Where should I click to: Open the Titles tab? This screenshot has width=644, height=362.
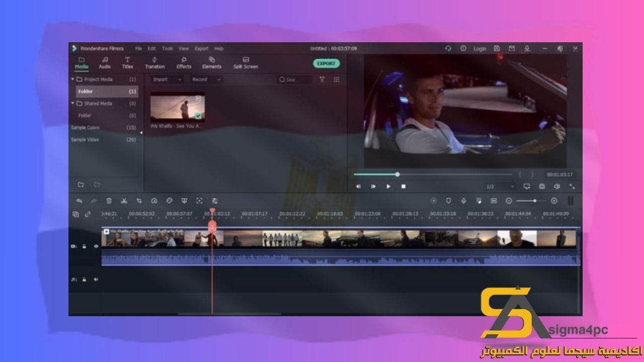pos(127,62)
